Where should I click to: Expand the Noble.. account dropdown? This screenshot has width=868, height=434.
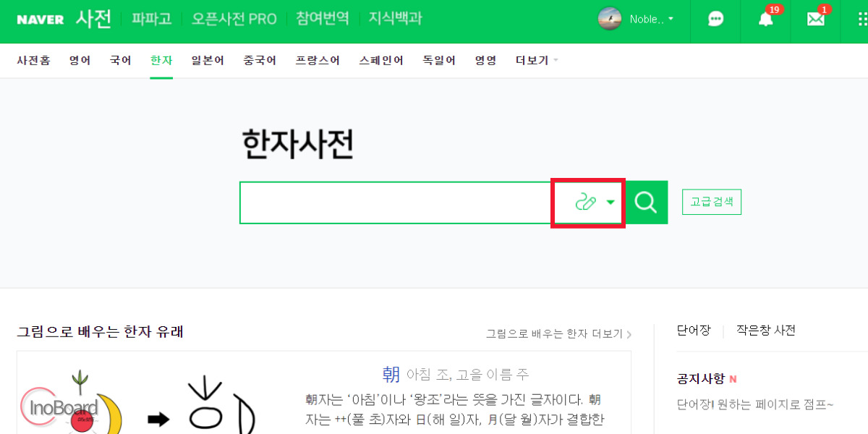(652, 20)
